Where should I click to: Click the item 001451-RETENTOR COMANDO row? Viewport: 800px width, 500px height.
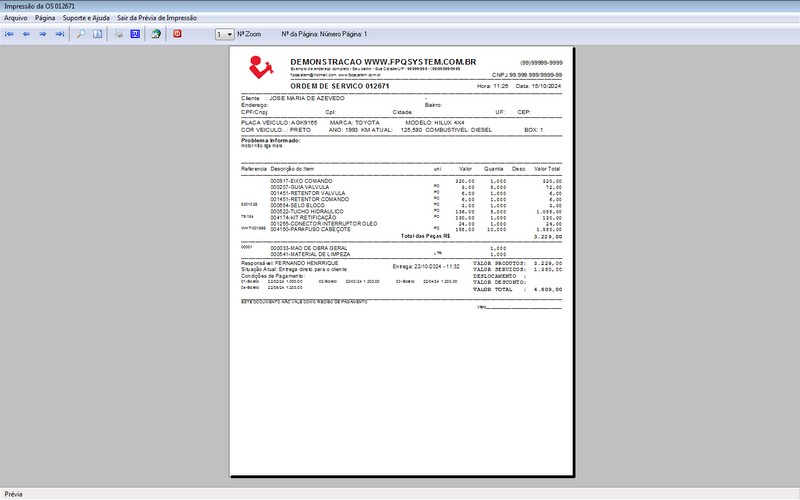(x=401, y=199)
